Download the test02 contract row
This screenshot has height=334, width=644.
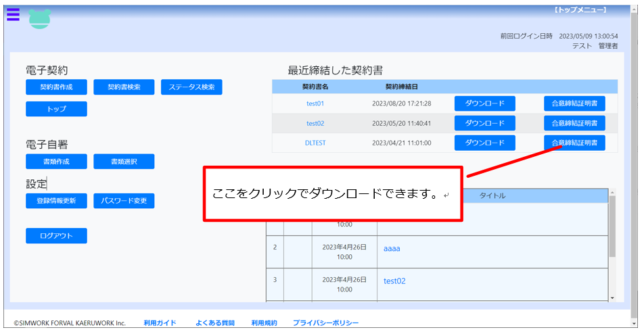(x=484, y=123)
